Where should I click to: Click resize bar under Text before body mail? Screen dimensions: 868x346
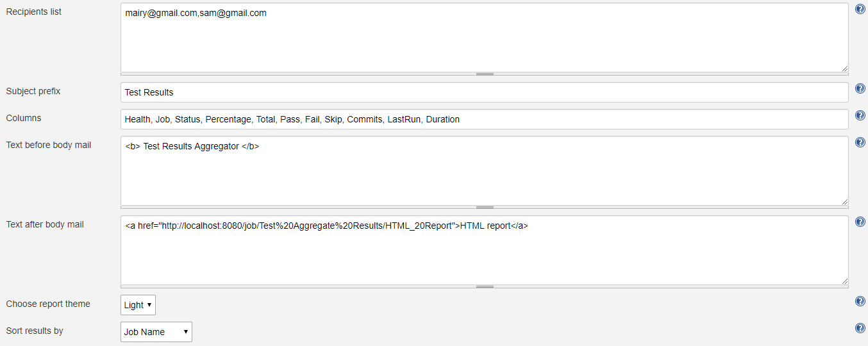coord(485,208)
